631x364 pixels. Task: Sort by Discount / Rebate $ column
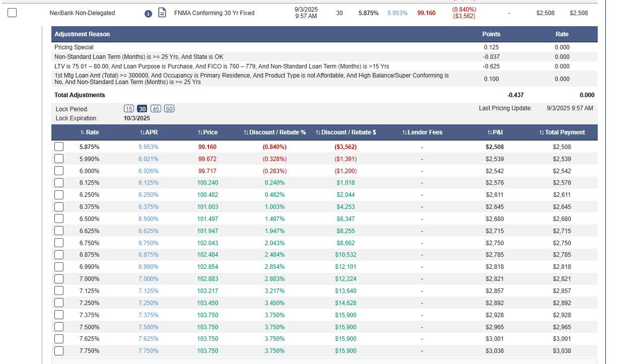pyautogui.click(x=346, y=132)
